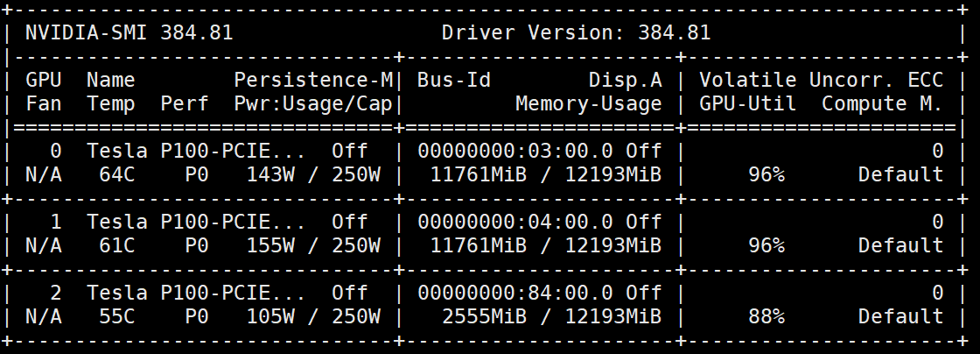Select GPU 2 Tesla P100-PCIE name
The height and width of the screenshot is (354, 980).
(196, 293)
